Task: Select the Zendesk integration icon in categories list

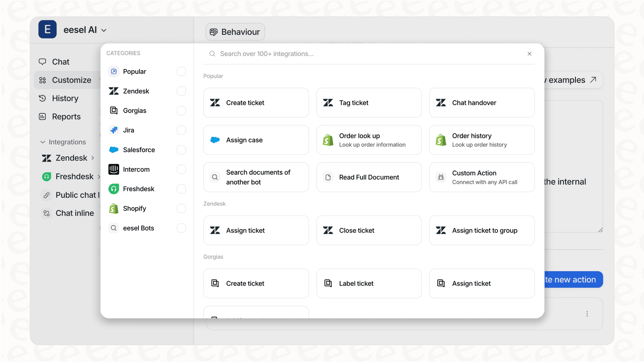Action: pyautogui.click(x=113, y=91)
